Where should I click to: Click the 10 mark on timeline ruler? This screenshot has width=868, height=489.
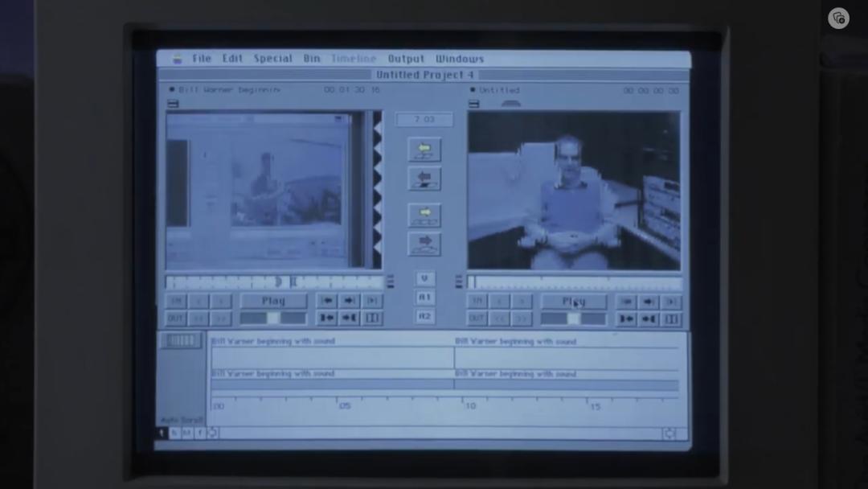click(470, 406)
